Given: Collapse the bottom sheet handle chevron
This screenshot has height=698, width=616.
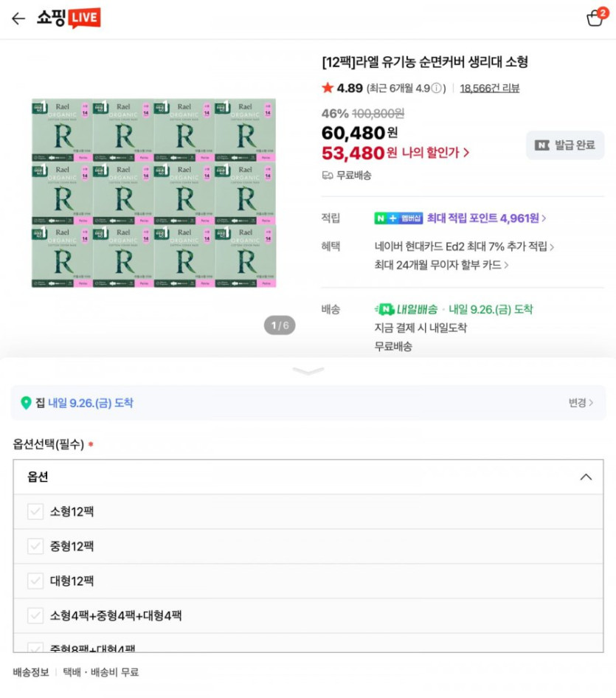Looking at the screenshot, I should click(x=308, y=370).
